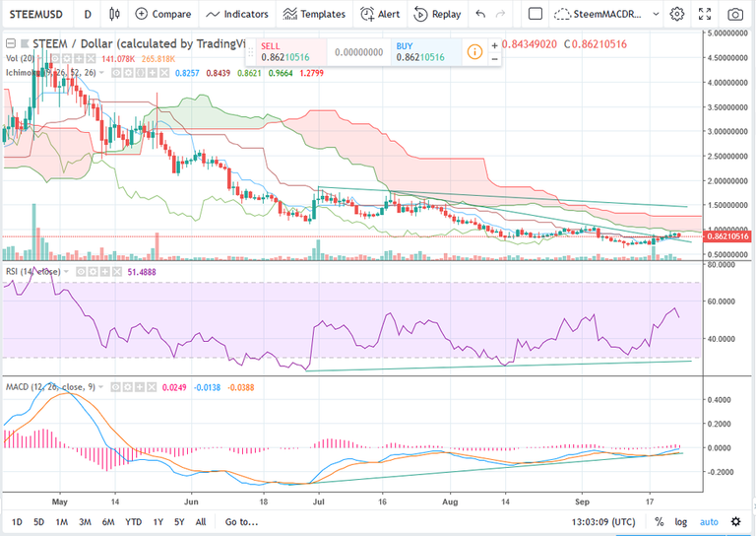Set range to 5D
This screenshot has width=756, height=536.
(x=38, y=522)
